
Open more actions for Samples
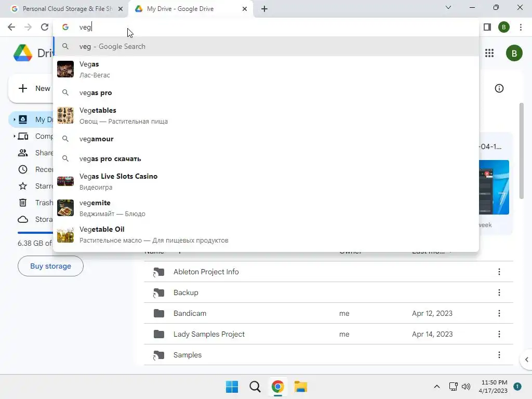499,355
